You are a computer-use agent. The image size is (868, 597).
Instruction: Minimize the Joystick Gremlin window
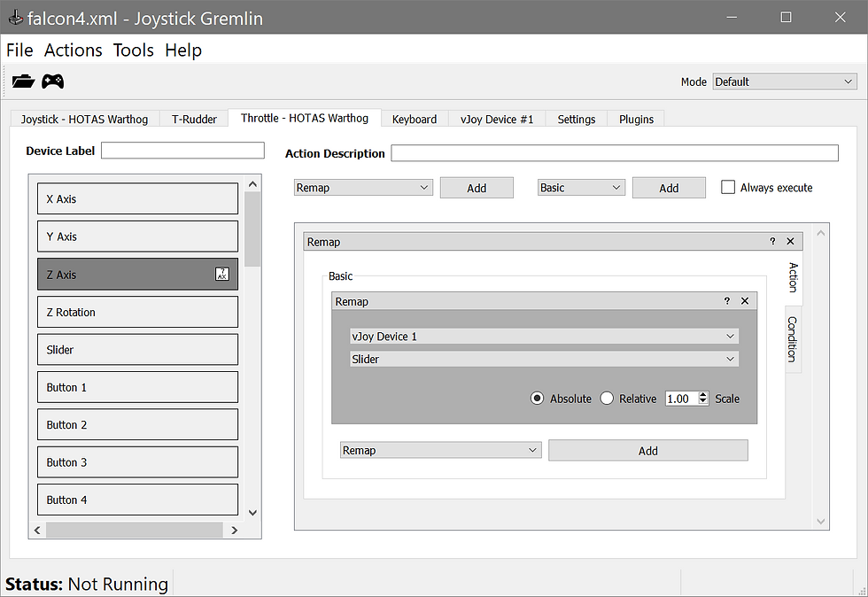(732, 17)
